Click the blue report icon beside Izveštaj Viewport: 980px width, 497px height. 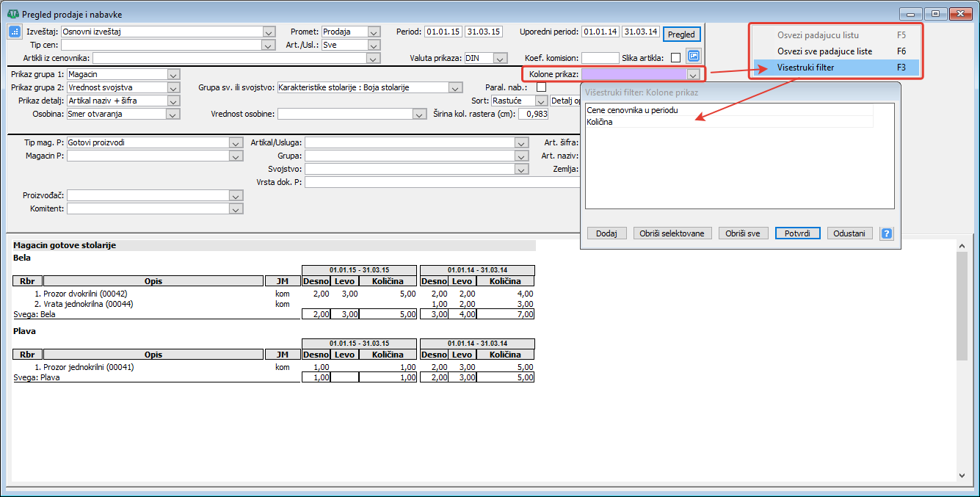15,32
